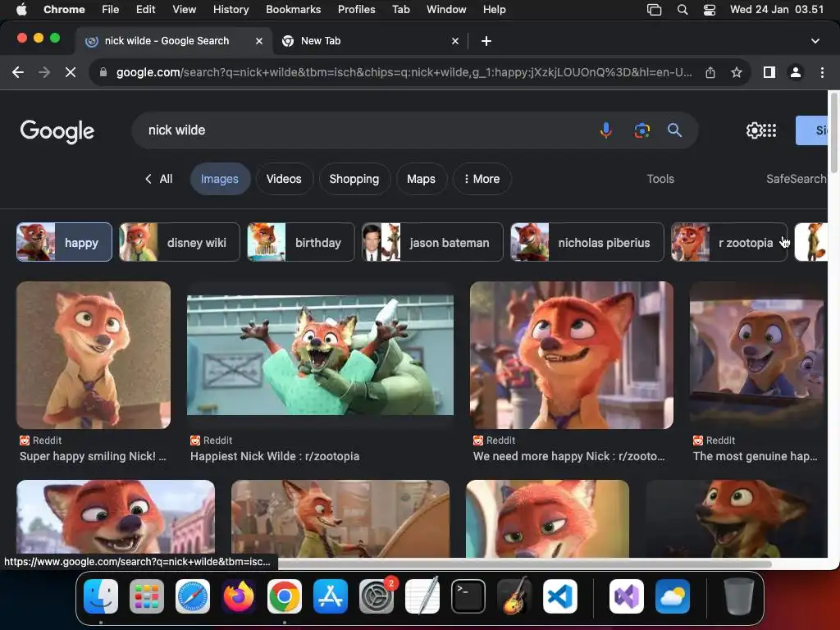Close the New Tab tab
Viewport: 840px width, 630px height.
[x=455, y=41]
